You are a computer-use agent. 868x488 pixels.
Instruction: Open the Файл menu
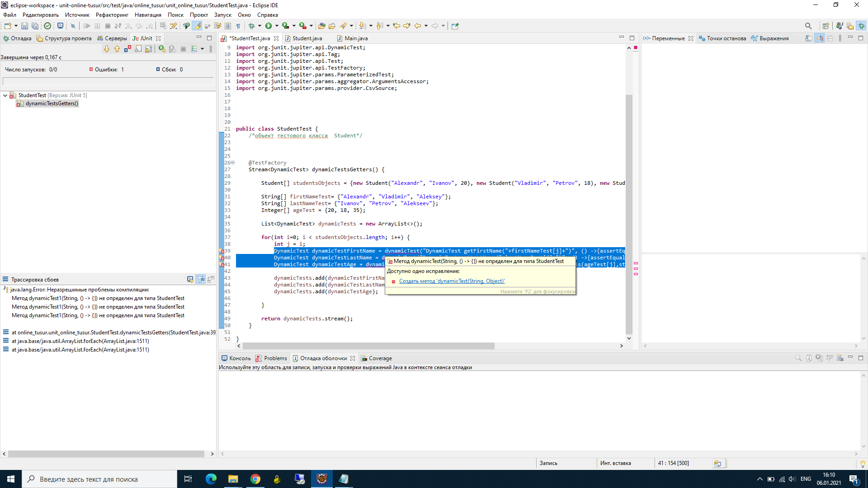(x=9, y=15)
